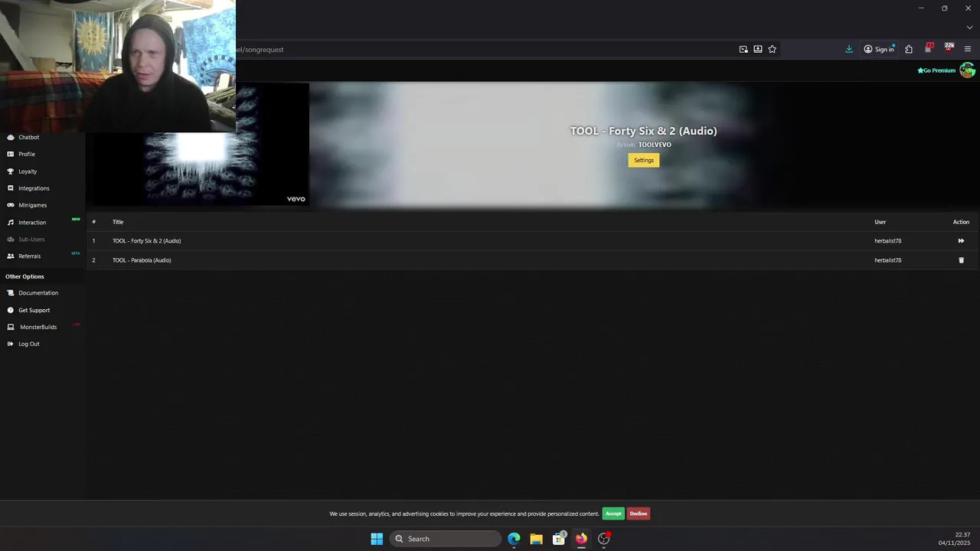Select the Minigames gamepad item

[x=32, y=205]
